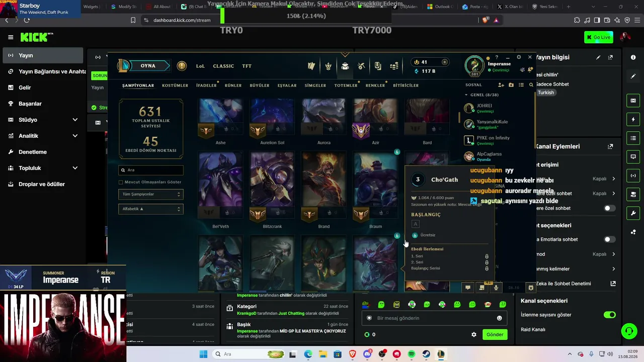Open the Kick info sidebar icon
The width and height of the screenshot is (644, 362).
tap(633, 57)
